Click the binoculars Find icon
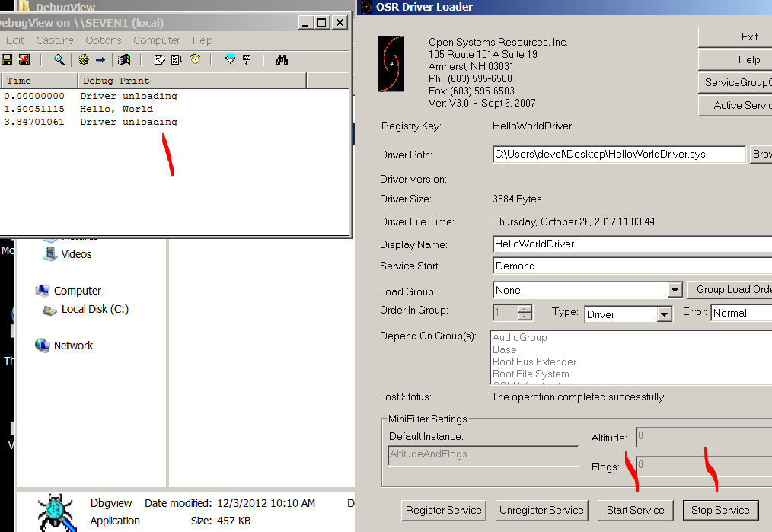This screenshot has width=772, height=532. [282, 59]
